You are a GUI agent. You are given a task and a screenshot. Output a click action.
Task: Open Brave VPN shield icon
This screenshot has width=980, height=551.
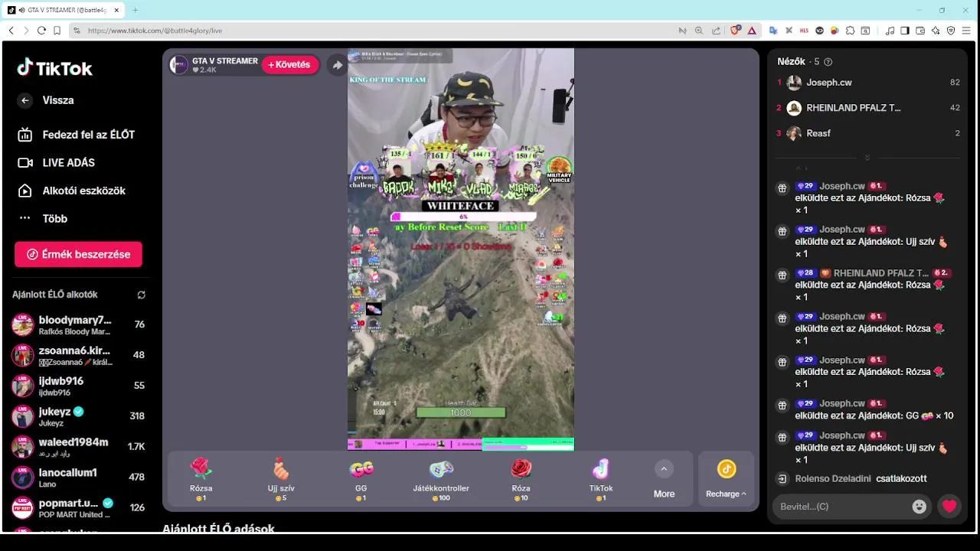tap(951, 31)
